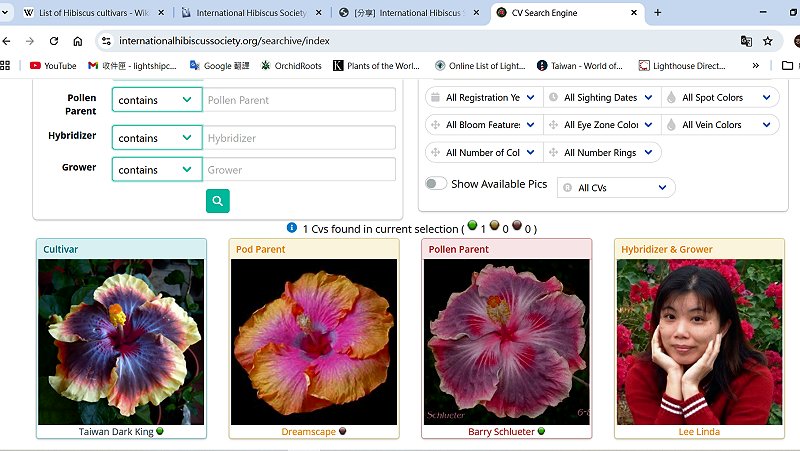
Task: Open the Google apps grid icon
Action: tap(6, 66)
